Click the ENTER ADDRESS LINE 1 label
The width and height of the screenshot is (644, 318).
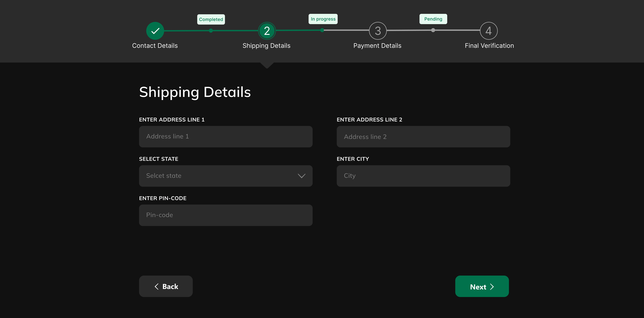tap(172, 120)
